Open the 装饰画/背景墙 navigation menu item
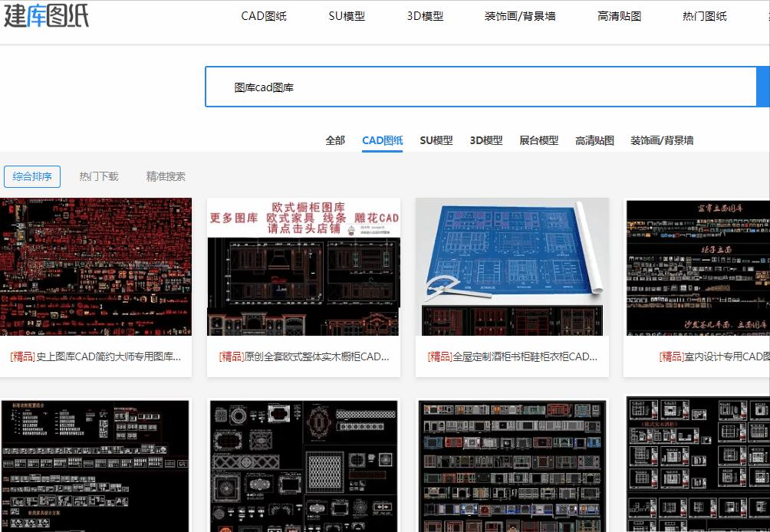Screen dimensions: 770x532 pyautogui.click(x=521, y=15)
